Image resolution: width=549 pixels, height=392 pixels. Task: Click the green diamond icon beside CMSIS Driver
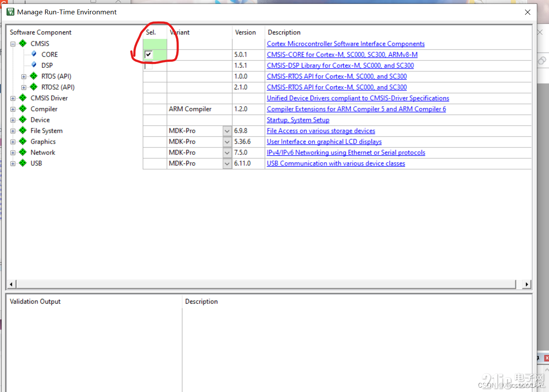(23, 98)
